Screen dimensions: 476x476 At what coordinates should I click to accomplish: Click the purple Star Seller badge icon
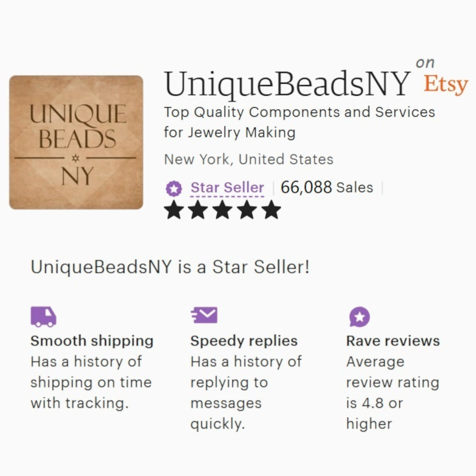[x=174, y=188]
